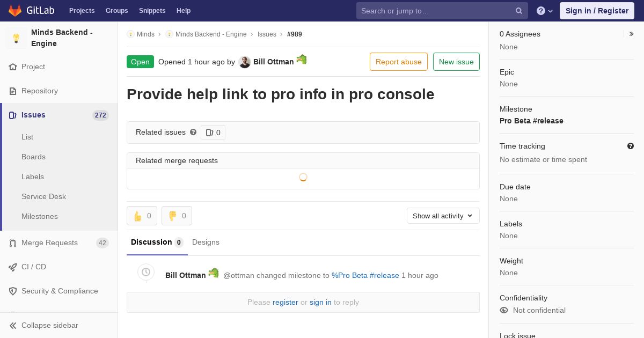
Task: Collapse sidebar using double chevron icon
Action: (x=13, y=326)
